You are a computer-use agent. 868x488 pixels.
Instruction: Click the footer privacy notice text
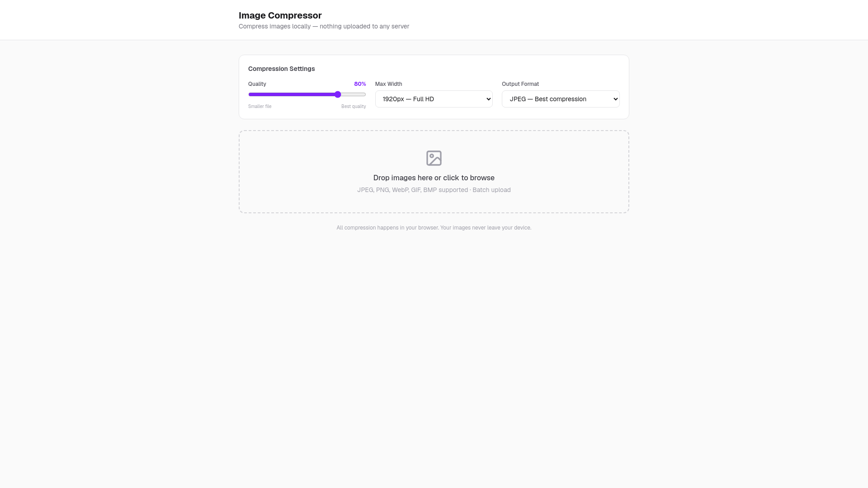point(434,228)
